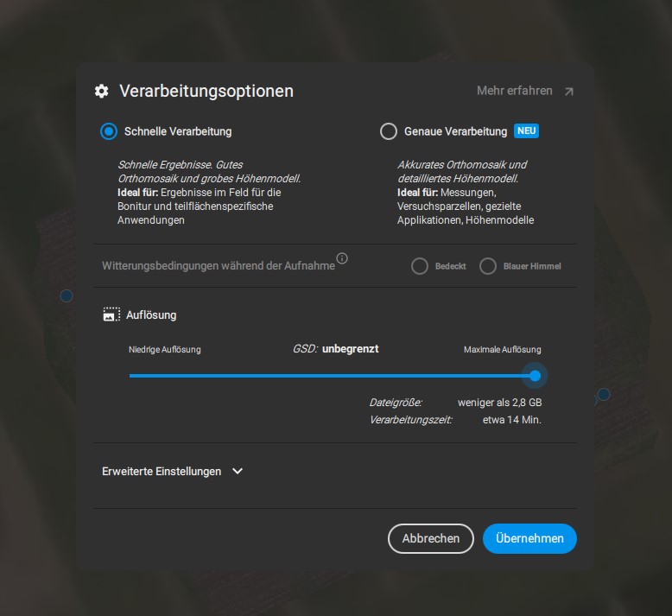Choose Bedeckt weather option

click(420, 266)
